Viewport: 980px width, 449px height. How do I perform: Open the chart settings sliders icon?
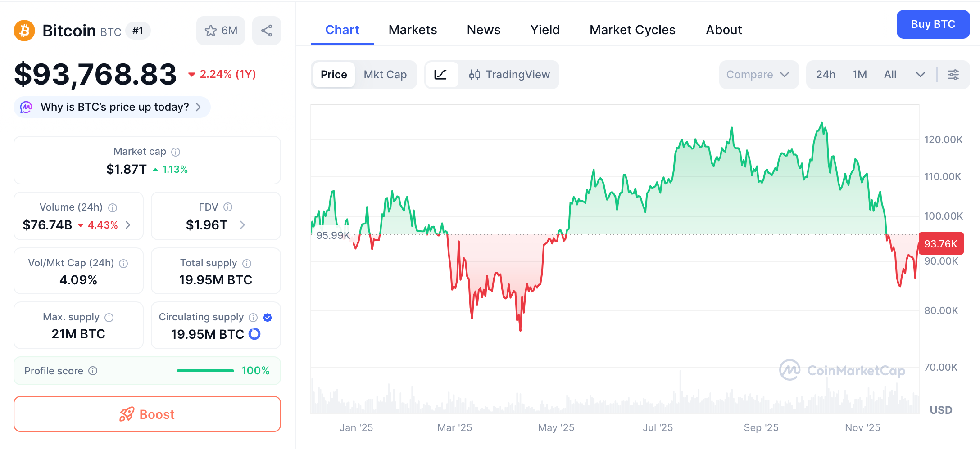coord(953,75)
